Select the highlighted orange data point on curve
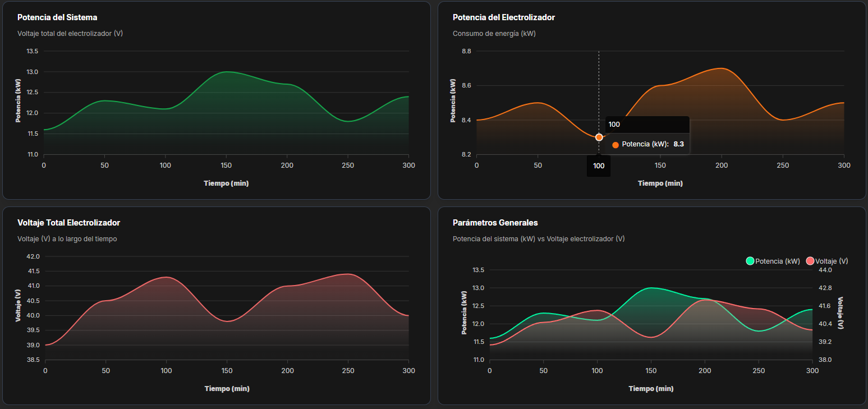The height and width of the screenshot is (409, 868). (x=599, y=137)
